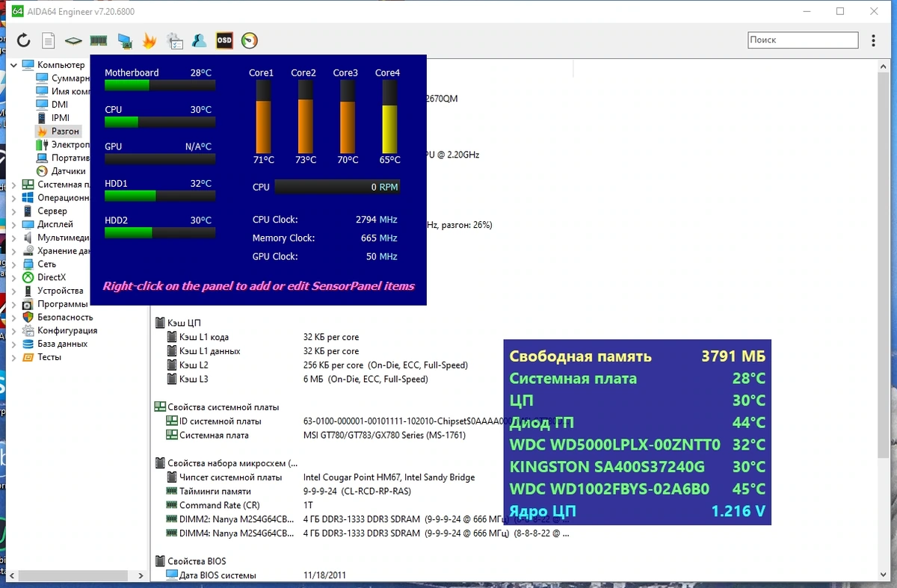Open the Тесты tree item

pos(49,357)
